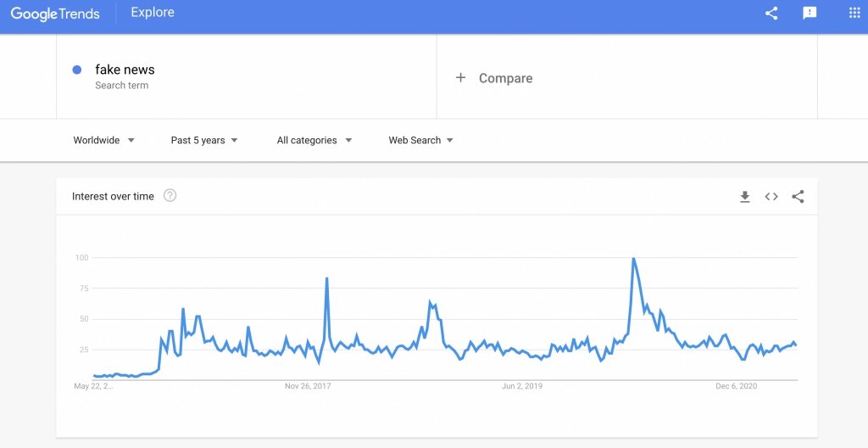This screenshot has width=868, height=448.
Task: Go to the Explore section
Action: (153, 12)
